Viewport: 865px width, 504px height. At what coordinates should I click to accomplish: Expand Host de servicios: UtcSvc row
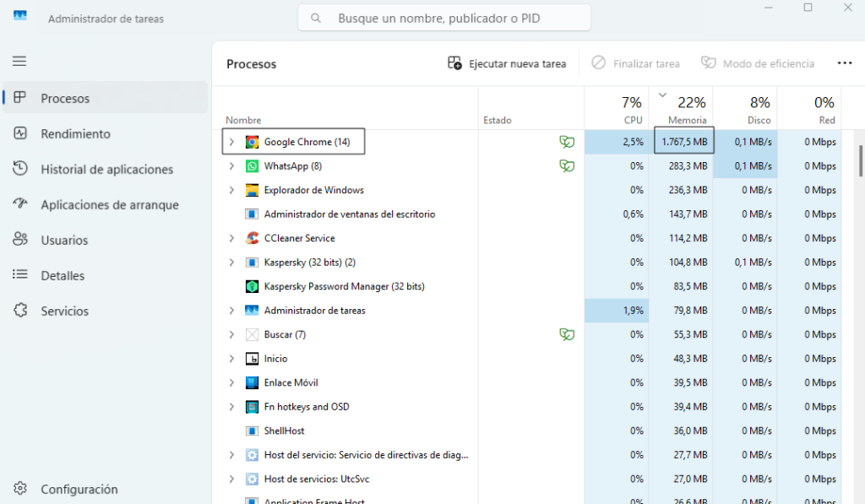click(231, 480)
